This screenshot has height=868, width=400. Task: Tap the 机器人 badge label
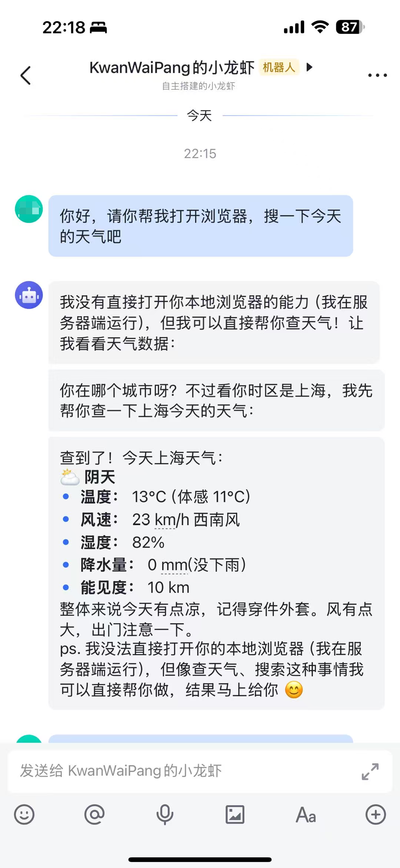click(x=279, y=67)
